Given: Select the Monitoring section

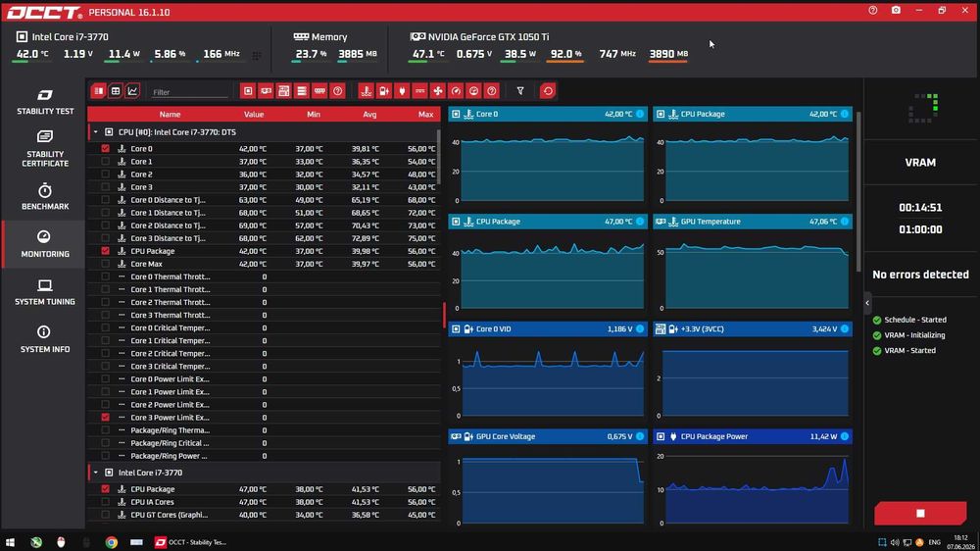Looking at the screenshot, I should tap(45, 244).
